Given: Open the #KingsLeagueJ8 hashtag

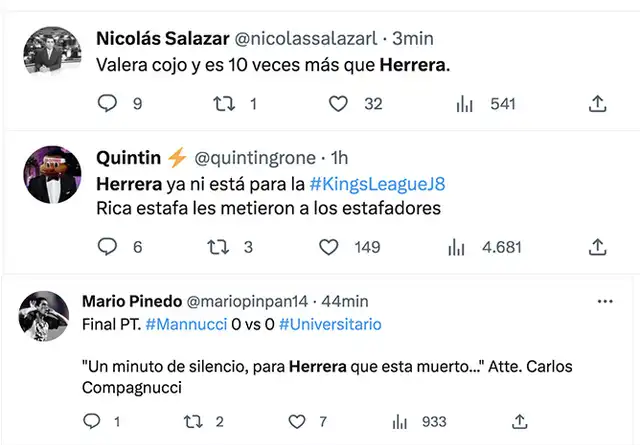Looking at the screenshot, I should click(364, 186).
